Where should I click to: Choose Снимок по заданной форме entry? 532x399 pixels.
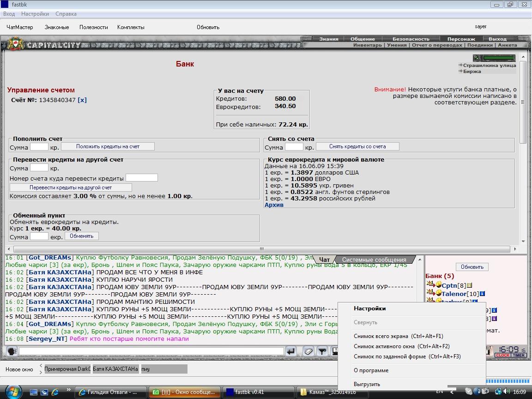click(411, 357)
